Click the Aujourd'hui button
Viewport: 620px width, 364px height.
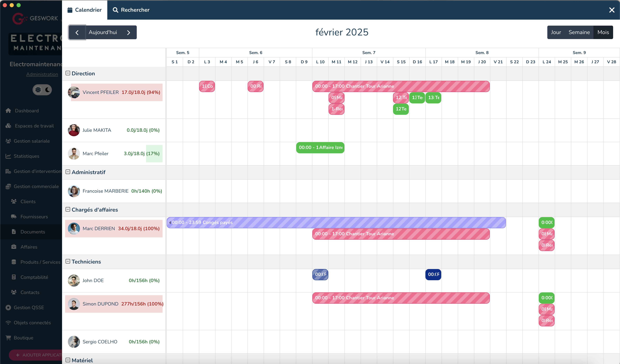pos(103,32)
